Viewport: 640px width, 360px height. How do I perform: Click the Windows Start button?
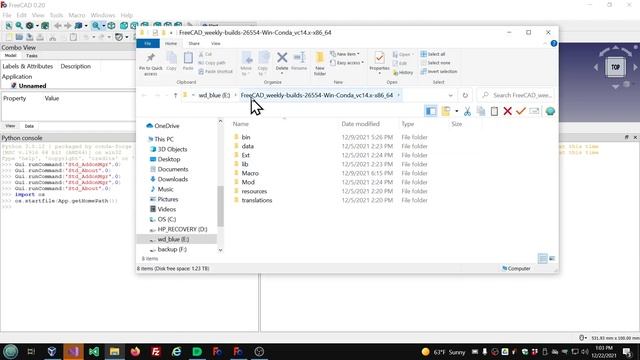tap(11, 351)
